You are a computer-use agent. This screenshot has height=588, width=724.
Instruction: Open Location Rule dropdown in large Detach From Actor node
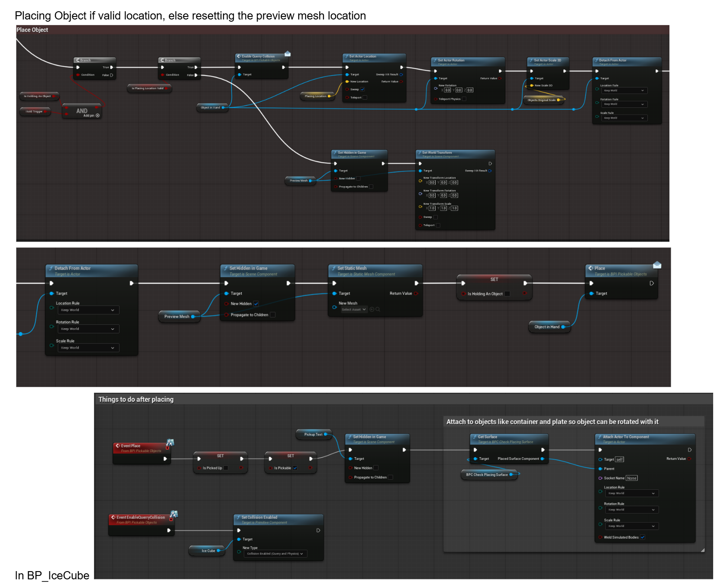point(88,310)
